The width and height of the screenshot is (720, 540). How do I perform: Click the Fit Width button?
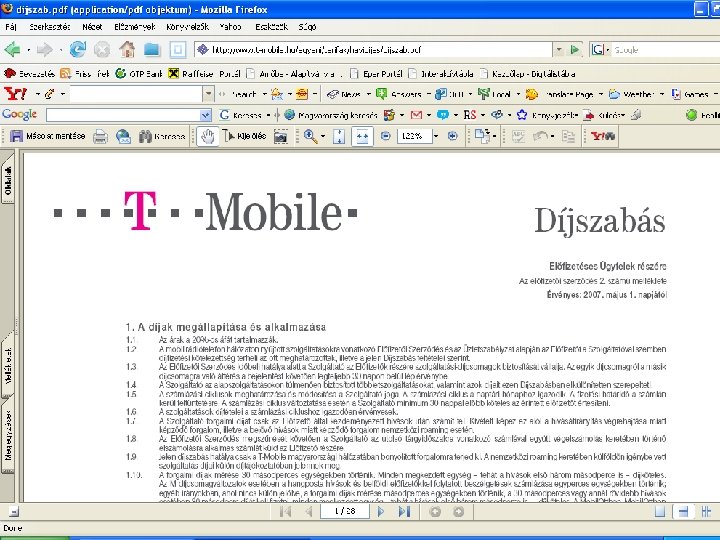coord(362,136)
